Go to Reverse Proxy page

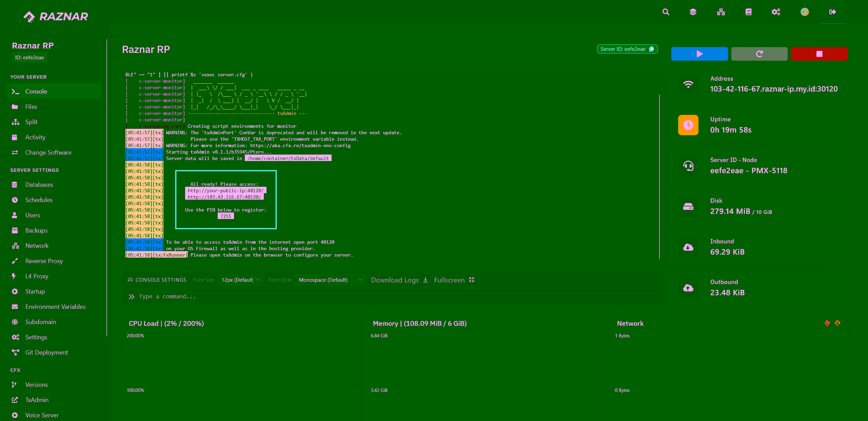tap(54, 261)
